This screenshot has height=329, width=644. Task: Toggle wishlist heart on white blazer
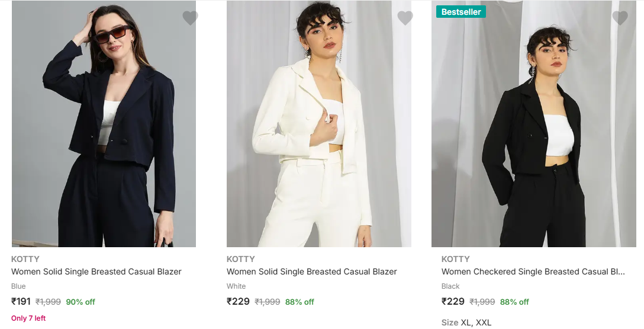[405, 18]
